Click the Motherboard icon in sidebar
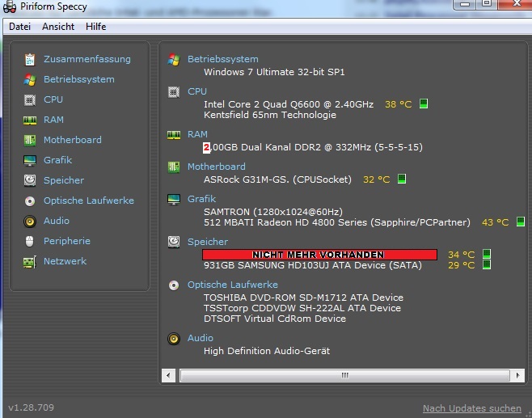Screen dimensions: 532x418 (x=30, y=140)
